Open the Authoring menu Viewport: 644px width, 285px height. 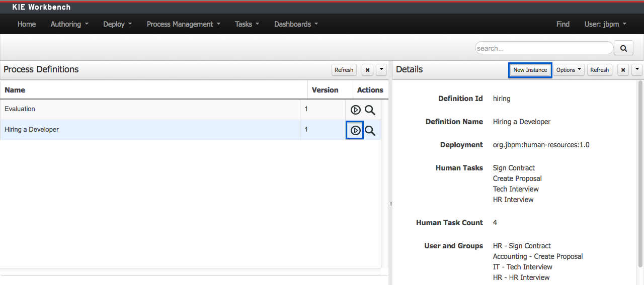(69, 24)
